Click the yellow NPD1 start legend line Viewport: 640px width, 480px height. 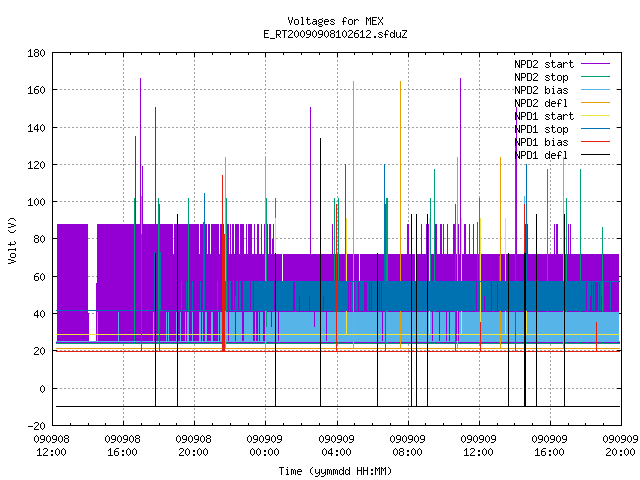596,116
